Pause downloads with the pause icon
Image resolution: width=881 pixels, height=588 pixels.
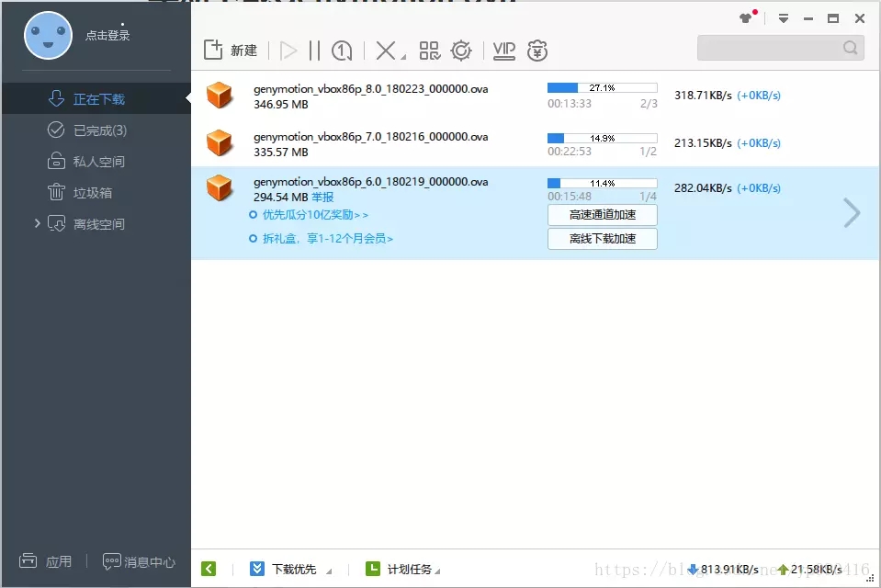[314, 51]
